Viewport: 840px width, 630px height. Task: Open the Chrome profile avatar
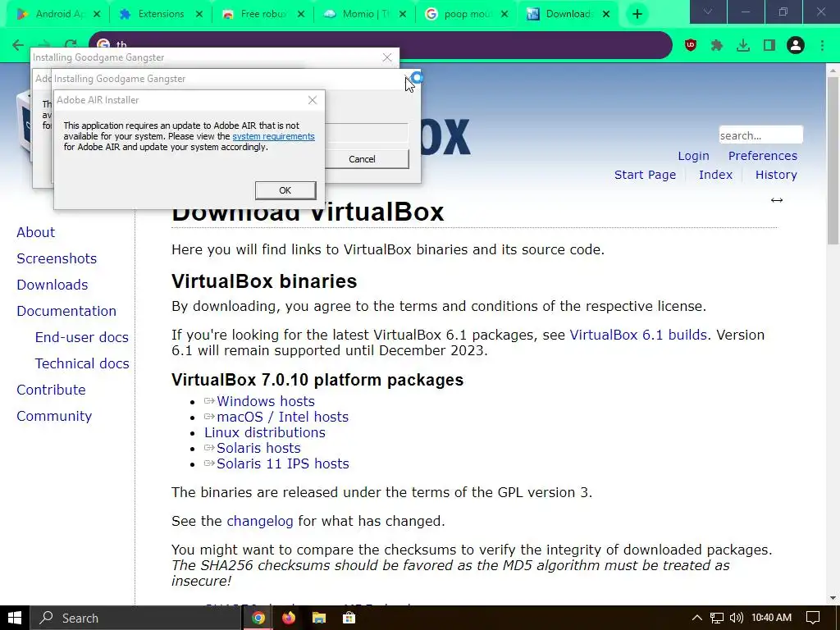796,46
